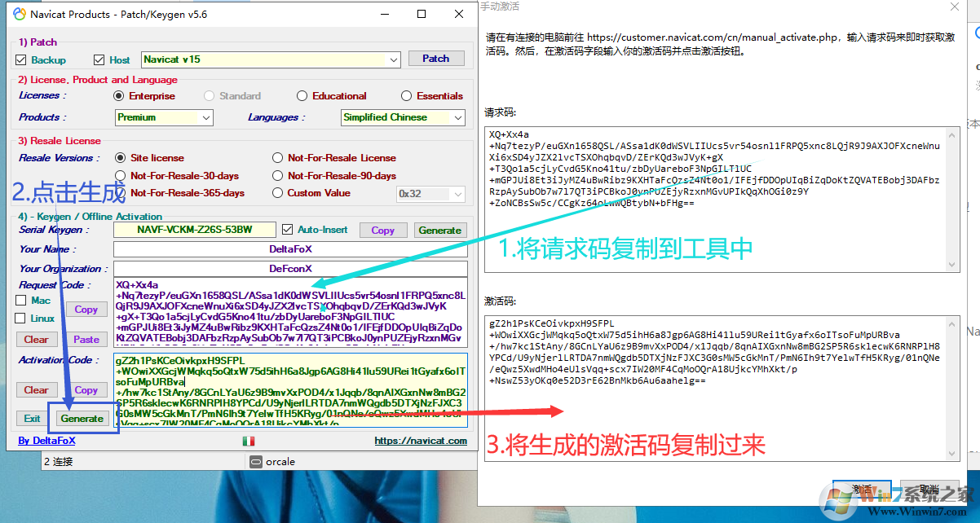
Task: Enable the Host checkbox
Action: [x=99, y=59]
